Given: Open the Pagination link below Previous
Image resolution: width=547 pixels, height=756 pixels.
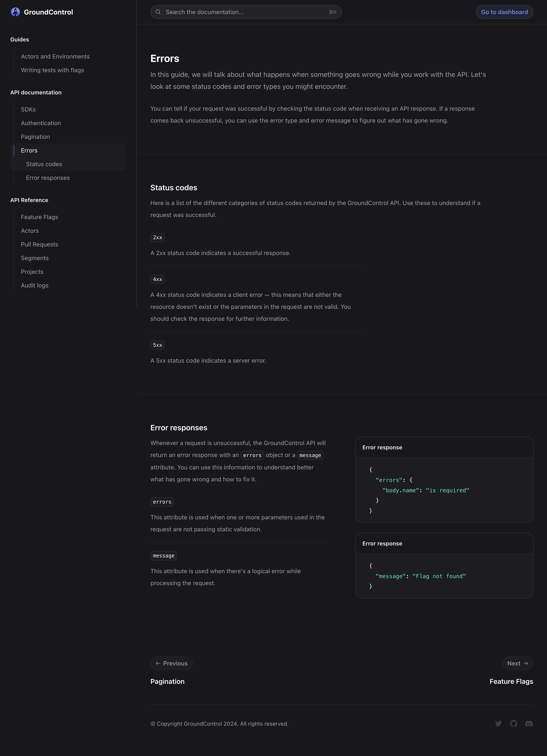Looking at the screenshot, I should 168,681.
